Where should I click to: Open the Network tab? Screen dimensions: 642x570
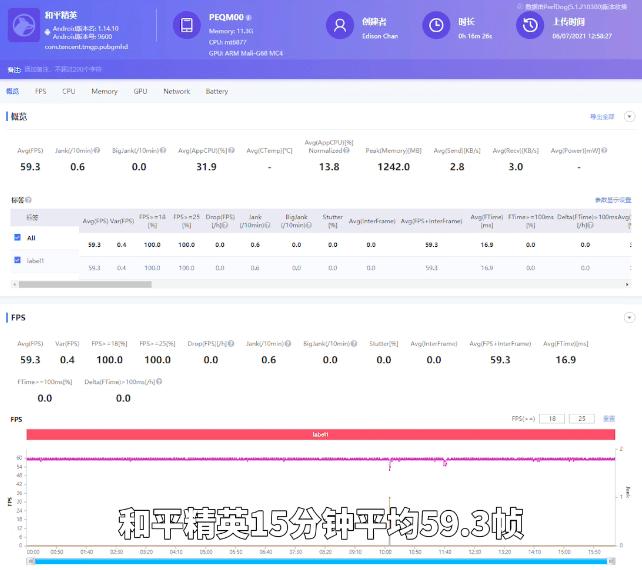pos(177,91)
